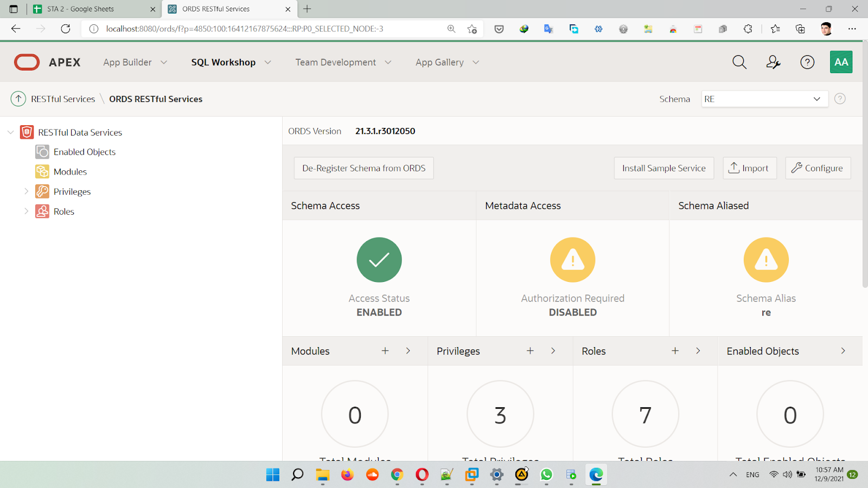Click the Import button
This screenshot has height=488, width=868.
pos(750,168)
